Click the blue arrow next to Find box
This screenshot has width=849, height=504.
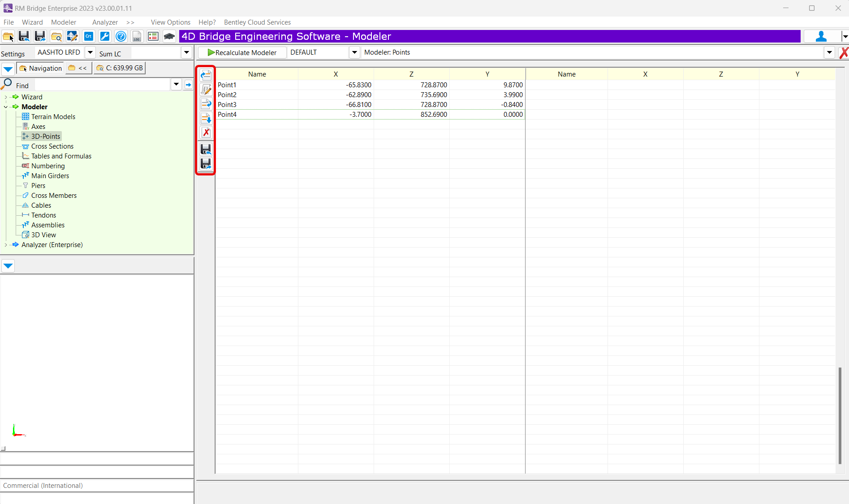[189, 85]
